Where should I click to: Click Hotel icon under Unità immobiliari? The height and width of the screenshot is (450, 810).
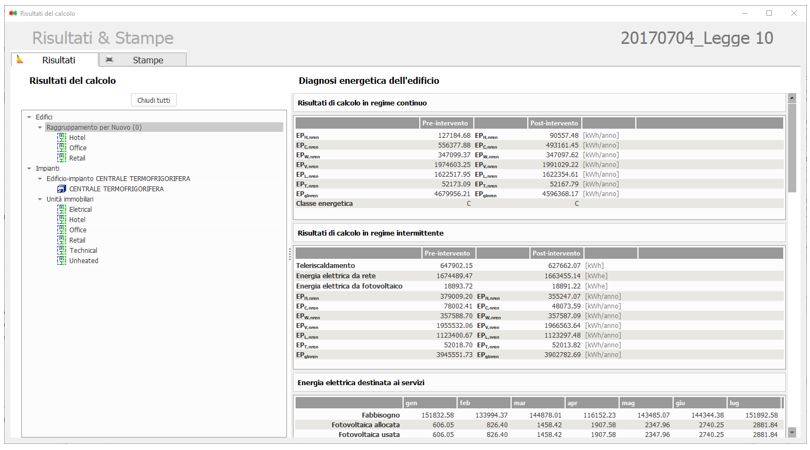tap(61, 220)
